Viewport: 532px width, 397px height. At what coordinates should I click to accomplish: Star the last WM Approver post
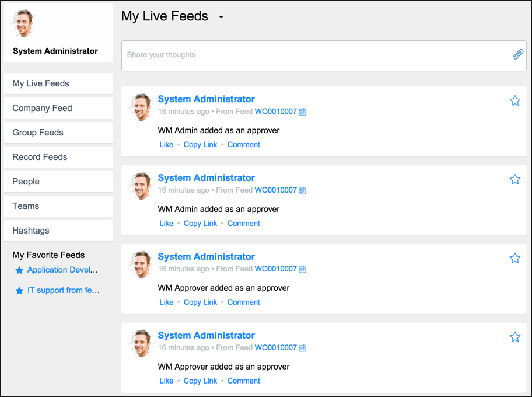(x=514, y=337)
